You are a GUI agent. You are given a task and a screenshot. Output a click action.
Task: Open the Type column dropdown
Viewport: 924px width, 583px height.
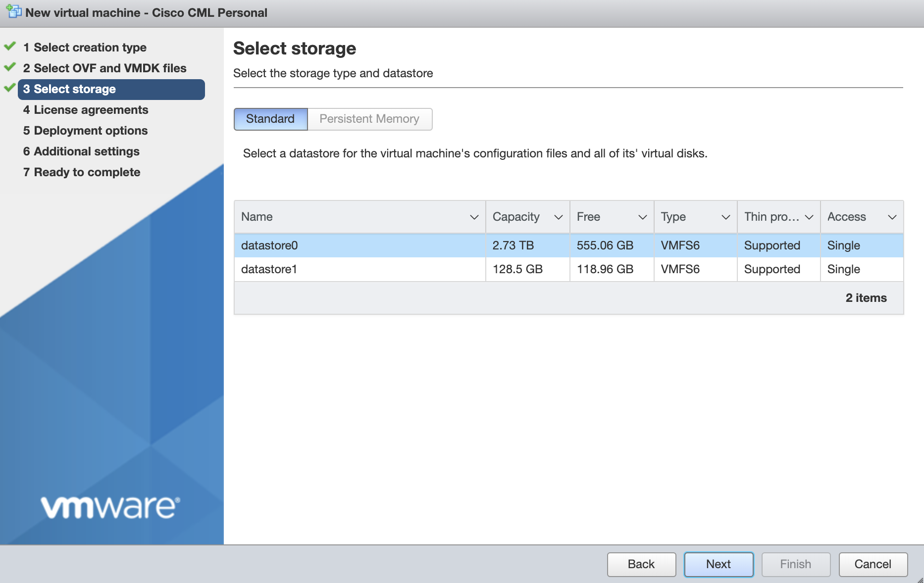click(x=725, y=217)
